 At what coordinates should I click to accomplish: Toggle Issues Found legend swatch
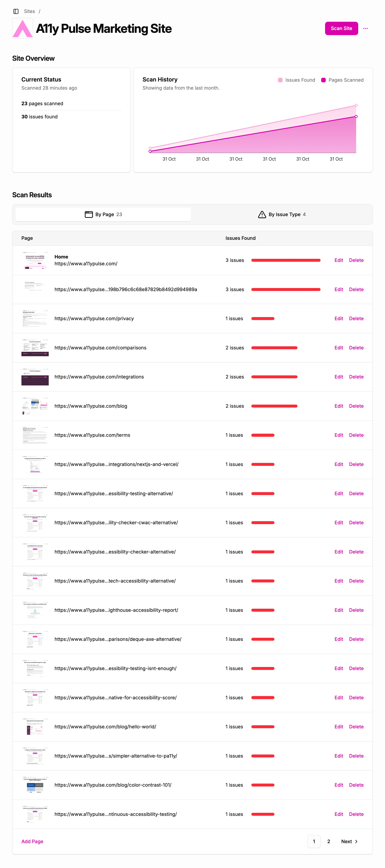pyautogui.click(x=280, y=80)
